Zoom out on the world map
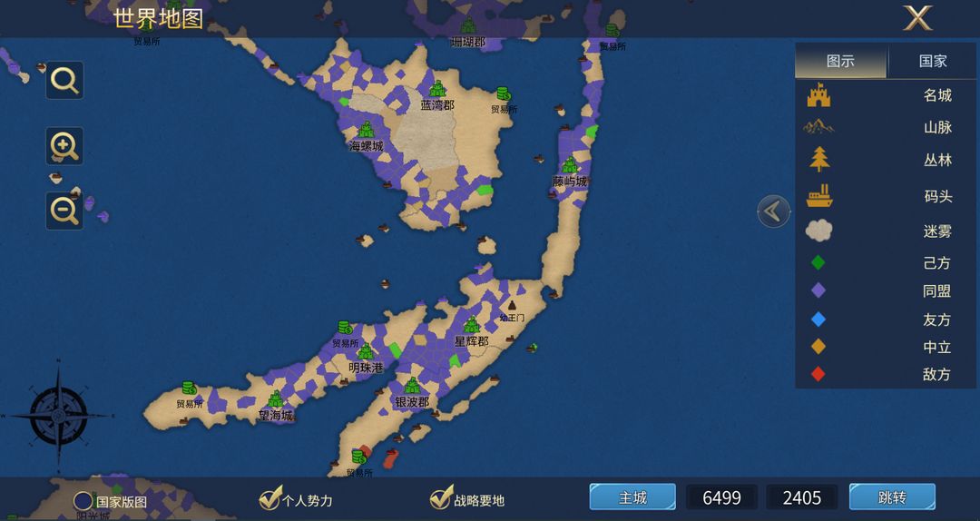This screenshot has height=521, width=980. click(64, 211)
